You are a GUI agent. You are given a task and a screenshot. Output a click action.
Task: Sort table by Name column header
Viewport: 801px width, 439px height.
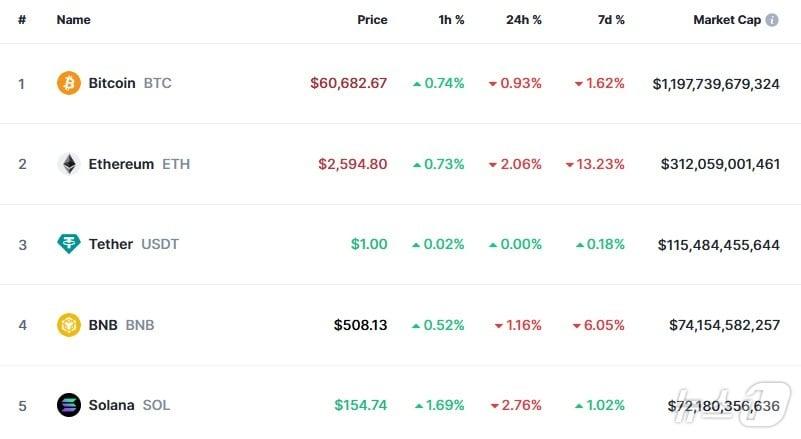pos(73,20)
